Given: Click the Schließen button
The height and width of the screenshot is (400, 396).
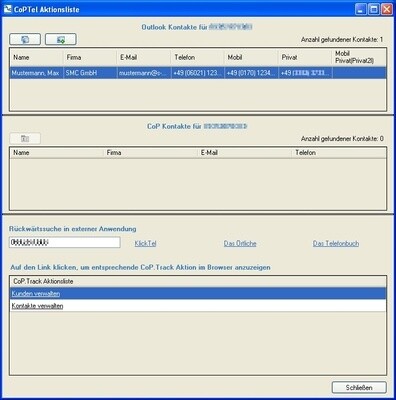Looking at the screenshot, I should [x=359, y=387].
